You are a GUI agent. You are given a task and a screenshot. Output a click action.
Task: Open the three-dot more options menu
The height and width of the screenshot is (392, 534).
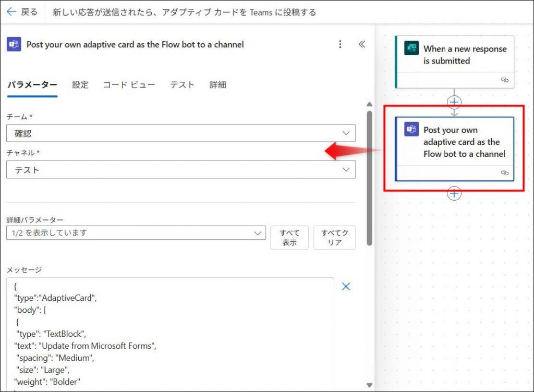pyautogui.click(x=340, y=44)
